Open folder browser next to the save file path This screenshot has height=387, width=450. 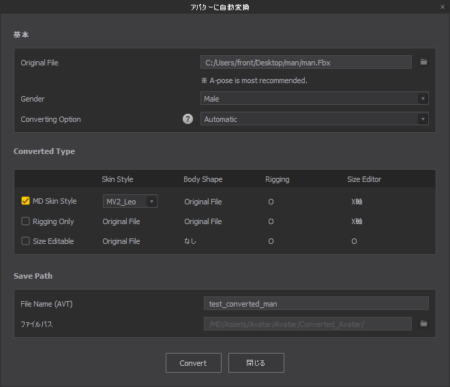[x=423, y=323]
